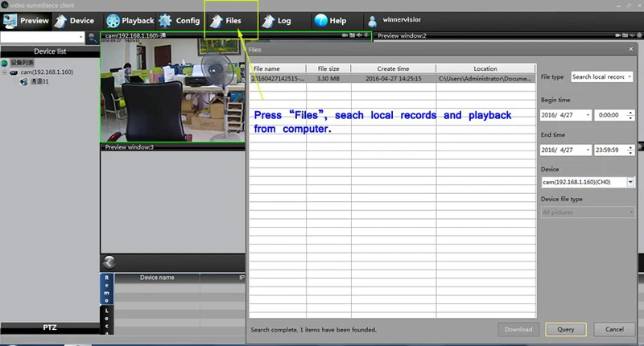The width and height of the screenshot is (644, 346).
Task: Click the Help question mark icon
Action: (320, 20)
